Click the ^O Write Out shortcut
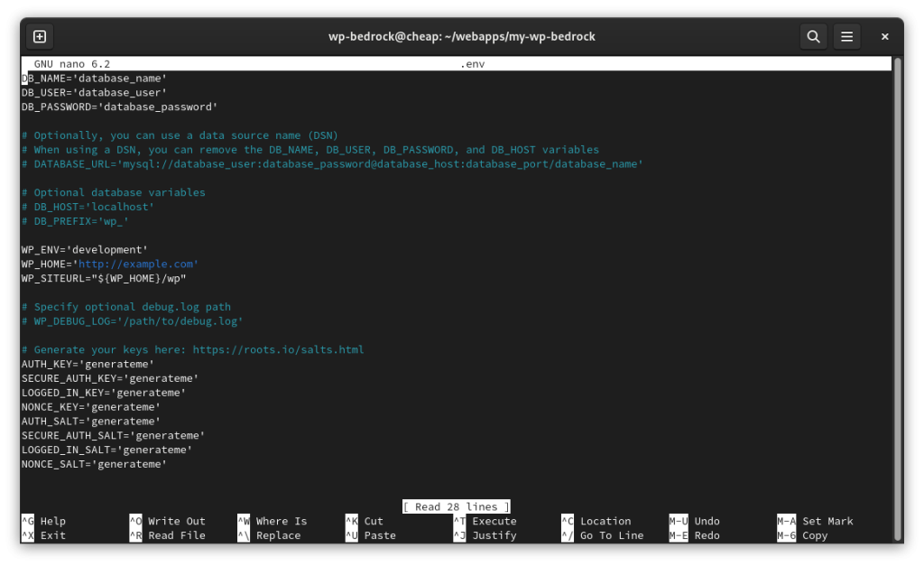This screenshot has height=566, width=924. pyautogui.click(x=167, y=521)
